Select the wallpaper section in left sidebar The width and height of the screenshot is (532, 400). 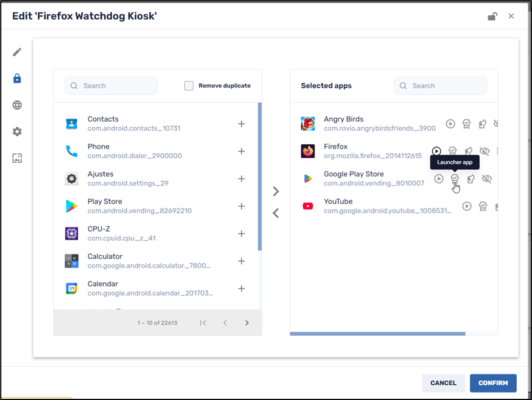[x=17, y=158]
